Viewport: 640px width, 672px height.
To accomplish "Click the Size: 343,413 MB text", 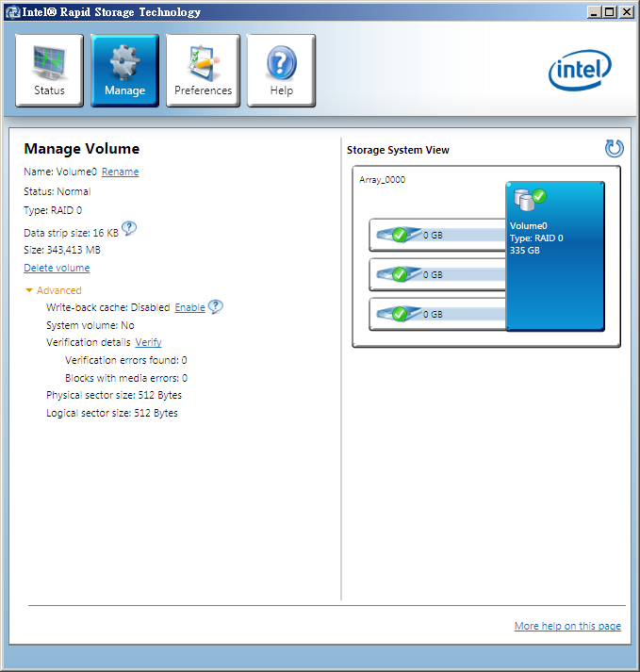I will pos(62,250).
